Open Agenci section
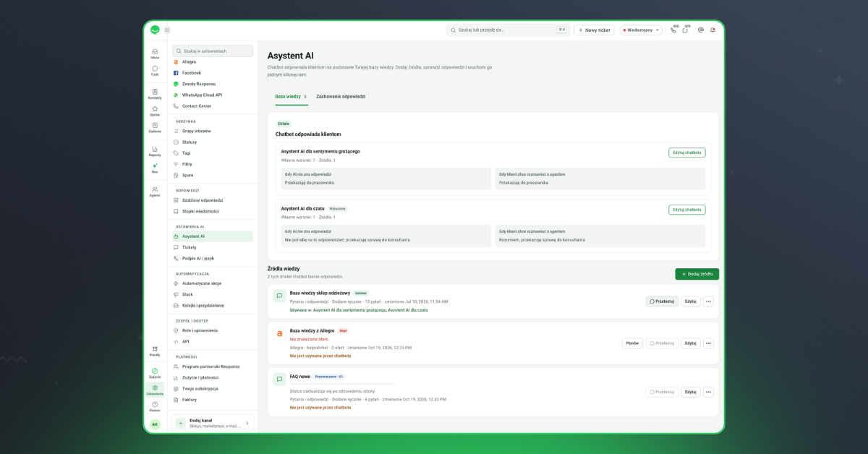 (155, 191)
